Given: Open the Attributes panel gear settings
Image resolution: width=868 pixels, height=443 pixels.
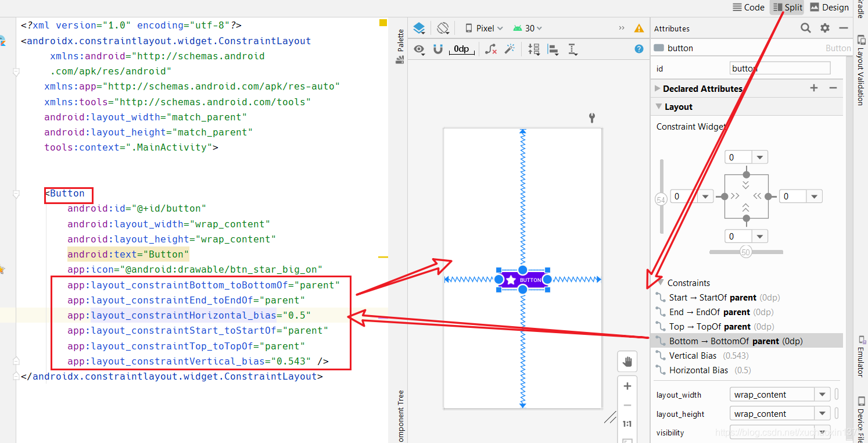Looking at the screenshot, I should point(825,28).
